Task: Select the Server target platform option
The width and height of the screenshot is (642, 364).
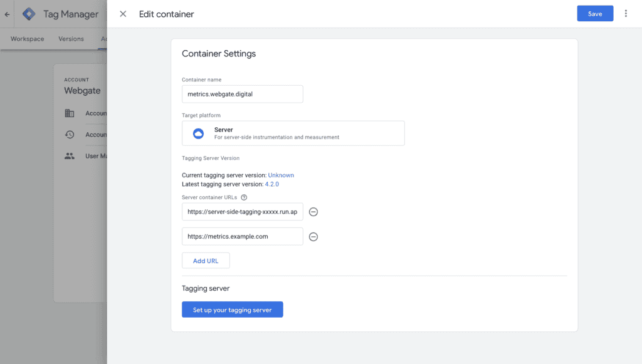Action: 293,133
